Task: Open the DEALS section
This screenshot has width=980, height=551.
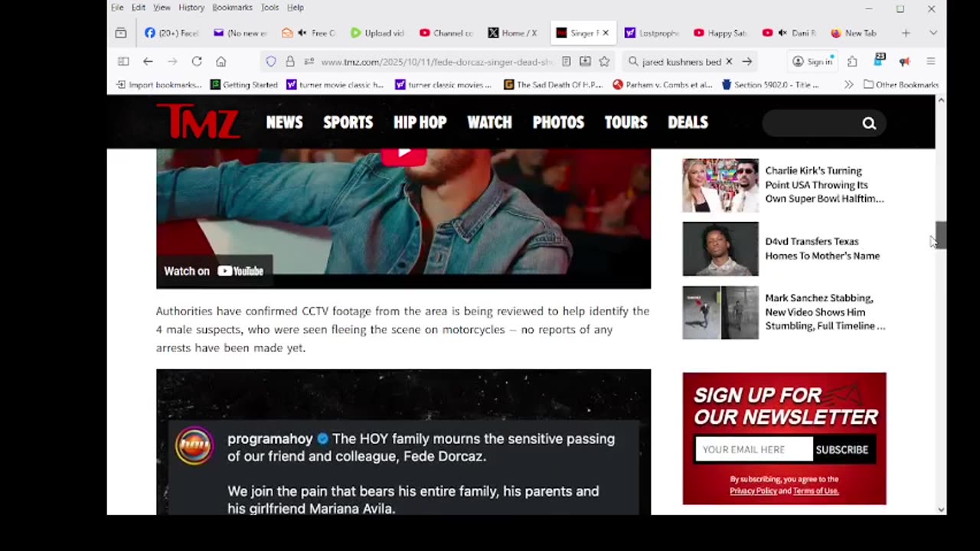Action: pyautogui.click(x=688, y=122)
